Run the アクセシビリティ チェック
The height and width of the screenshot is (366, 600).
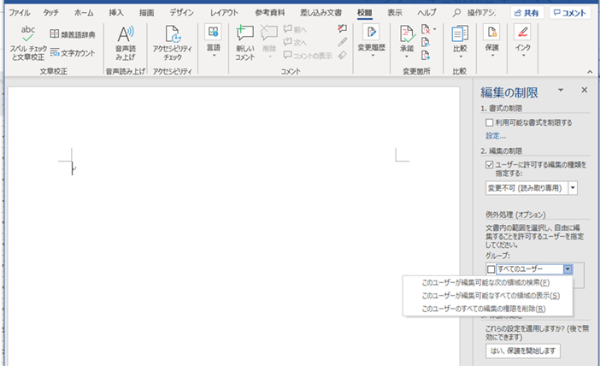click(x=172, y=43)
